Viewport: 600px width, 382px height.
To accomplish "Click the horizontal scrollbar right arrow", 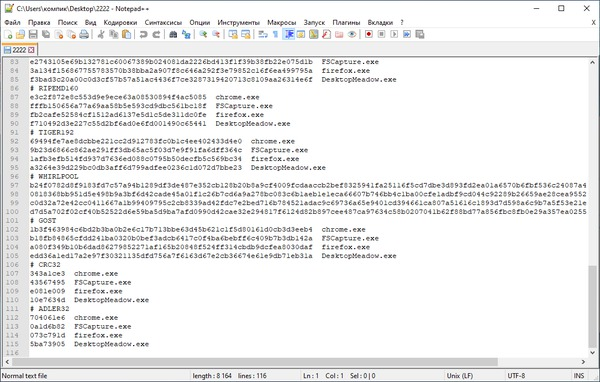I will [x=583, y=362].
